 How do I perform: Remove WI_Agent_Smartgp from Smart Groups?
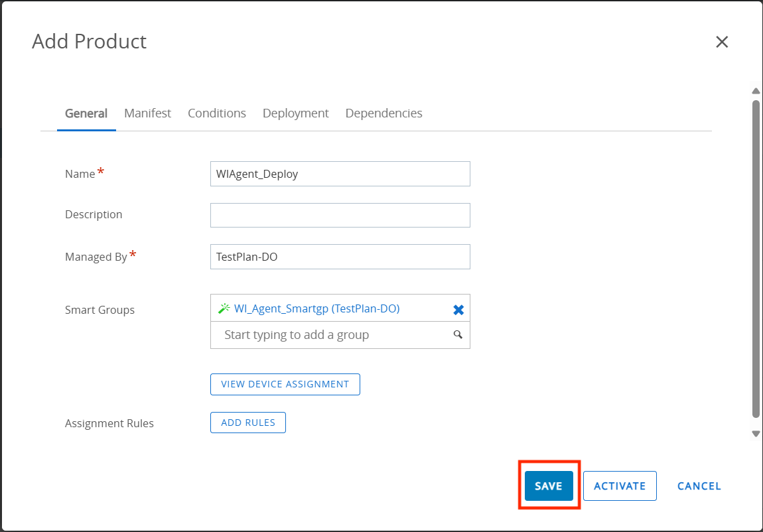pos(458,310)
